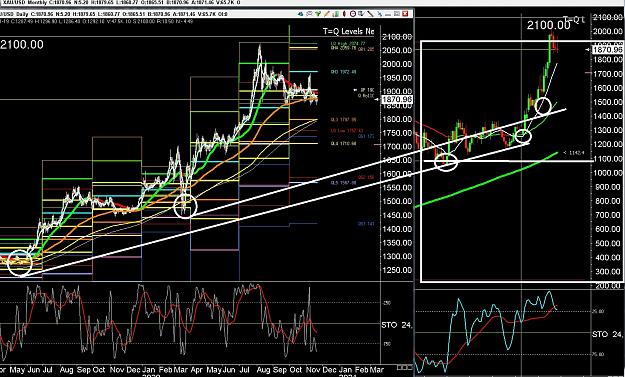Click the round clock icon in toolbar

pyautogui.click(x=353, y=14)
